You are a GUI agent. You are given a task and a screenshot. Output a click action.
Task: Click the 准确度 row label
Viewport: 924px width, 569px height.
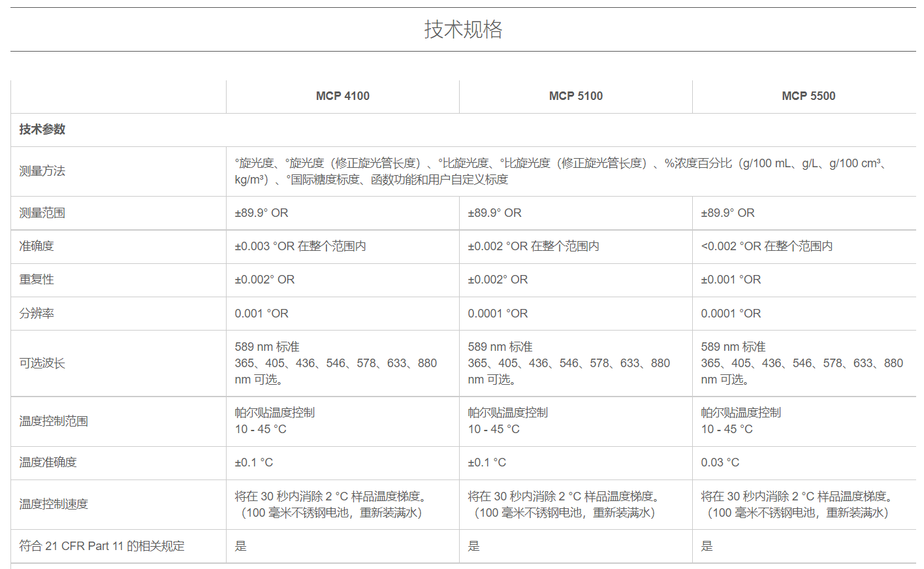click(x=37, y=246)
